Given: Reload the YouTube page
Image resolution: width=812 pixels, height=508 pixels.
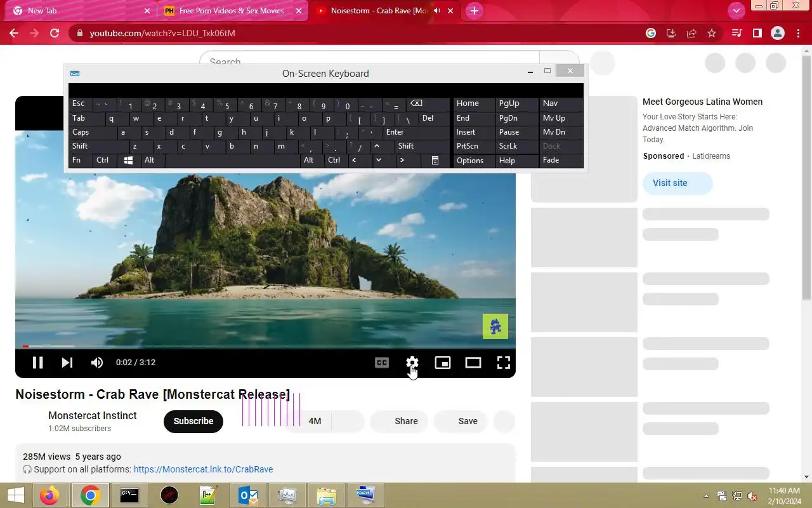Looking at the screenshot, I should pyautogui.click(x=55, y=33).
